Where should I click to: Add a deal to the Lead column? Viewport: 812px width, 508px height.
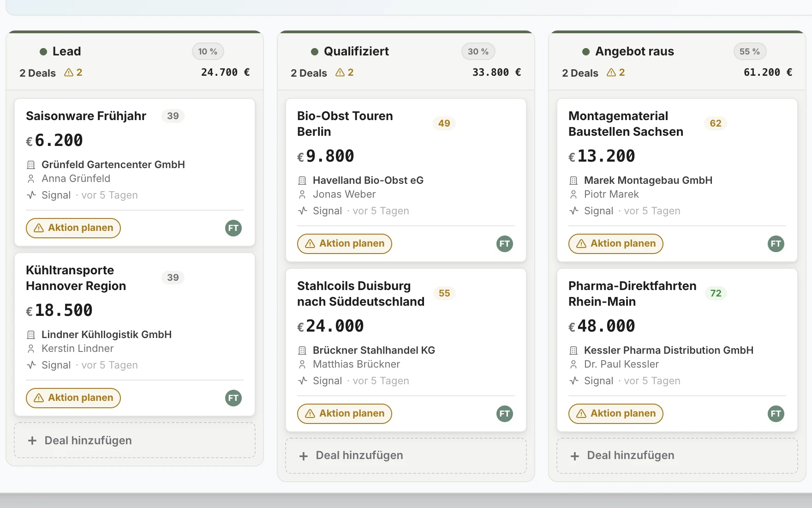pos(135,441)
